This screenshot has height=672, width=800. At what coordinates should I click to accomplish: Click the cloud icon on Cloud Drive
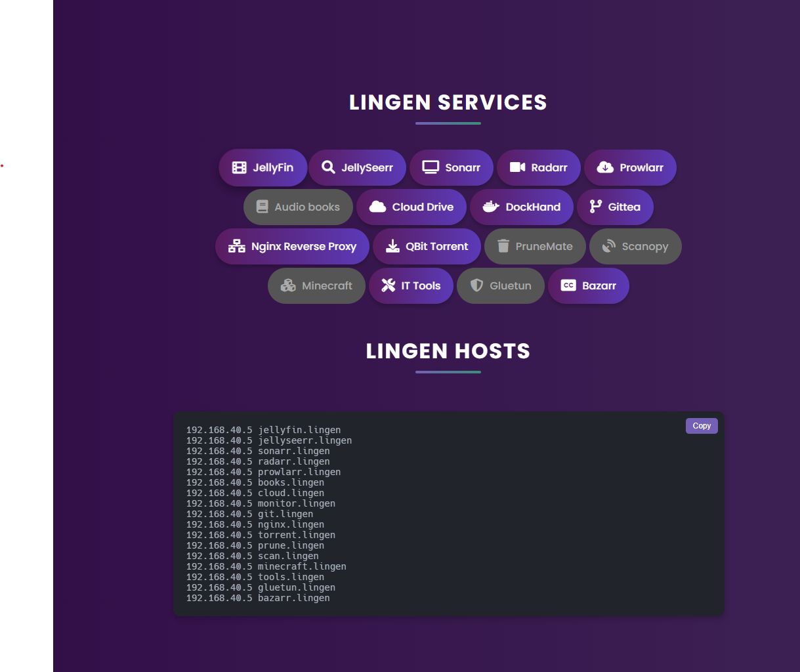[x=377, y=207]
